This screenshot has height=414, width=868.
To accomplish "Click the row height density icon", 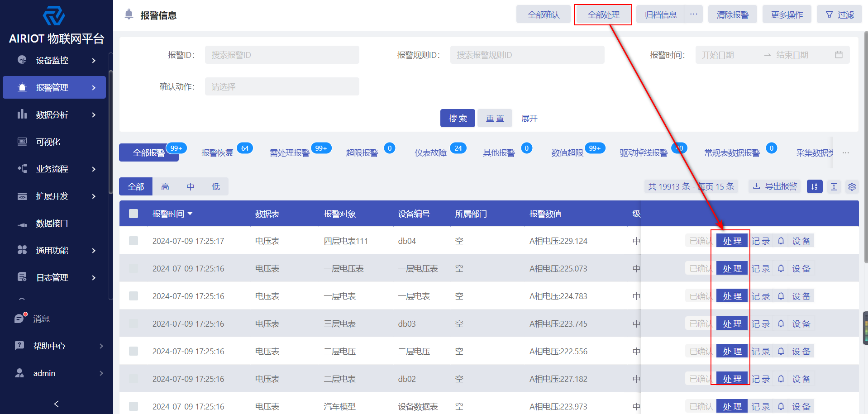I will click(834, 186).
